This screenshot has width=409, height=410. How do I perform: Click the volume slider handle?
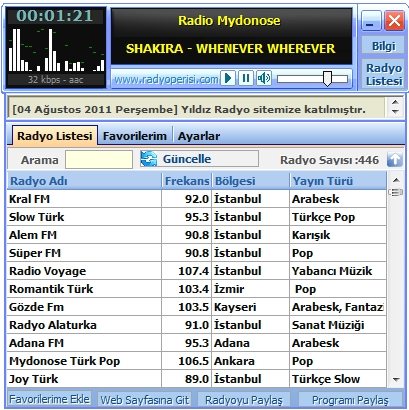point(327,79)
